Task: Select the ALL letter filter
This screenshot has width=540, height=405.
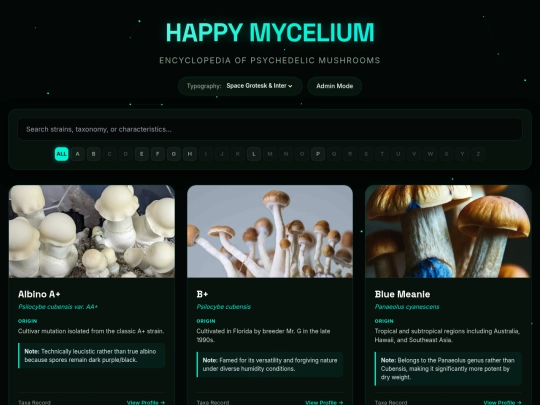Action: tap(61, 154)
